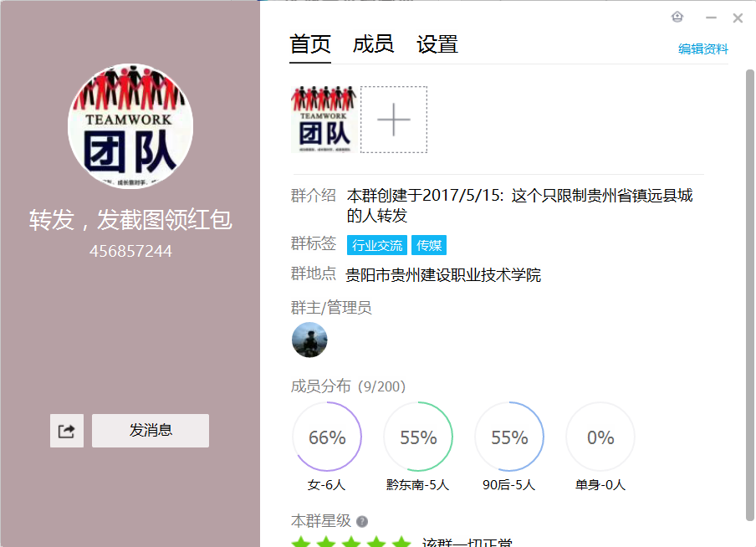The width and height of the screenshot is (756, 547).
Task: Open the group owner's avatar
Action: pyautogui.click(x=309, y=340)
